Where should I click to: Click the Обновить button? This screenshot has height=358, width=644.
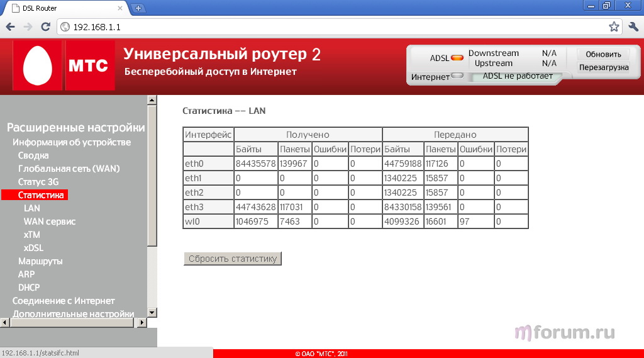click(x=603, y=54)
